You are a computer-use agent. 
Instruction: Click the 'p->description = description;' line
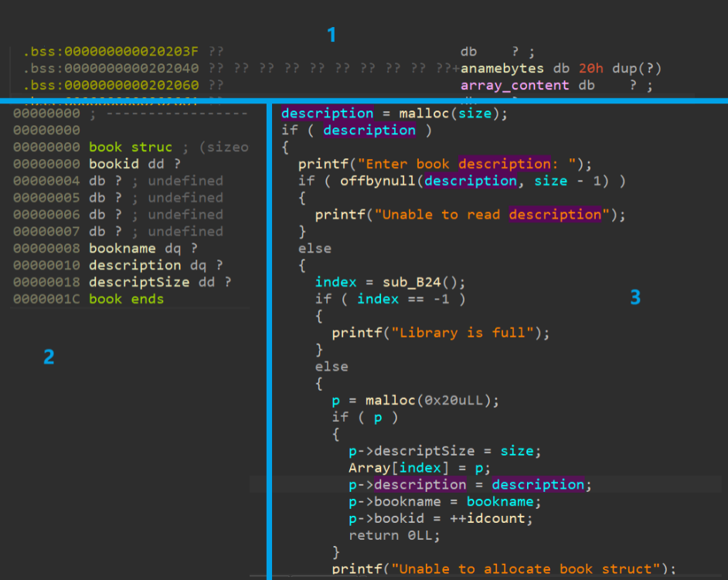click(471, 485)
